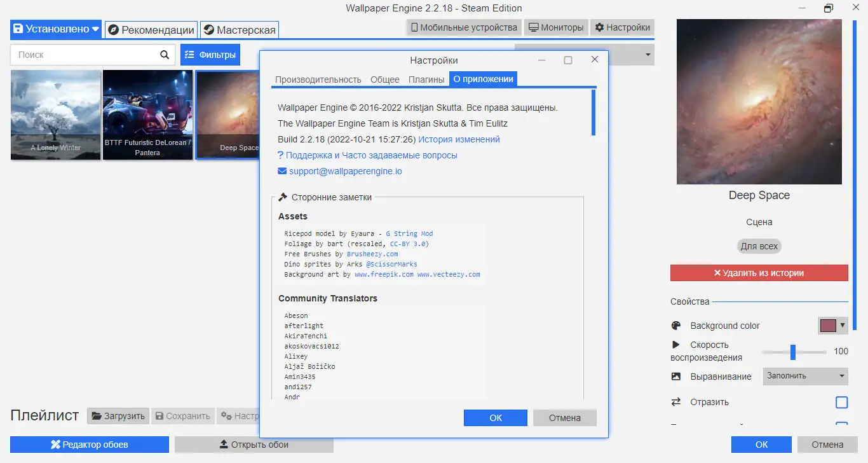The width and height of the screenshot is (868, 463).
Task: Expand the Выравнивание Заполнить dropdown
Action: pos(806,376)
